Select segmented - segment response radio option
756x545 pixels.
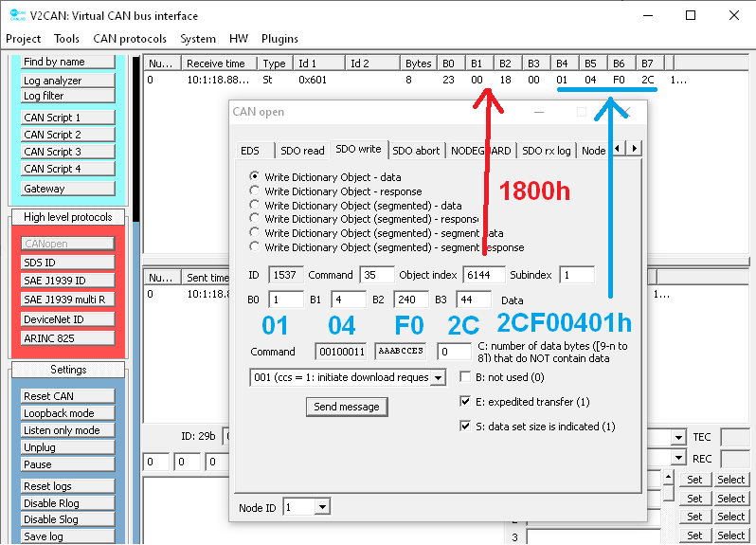[254, 246]
